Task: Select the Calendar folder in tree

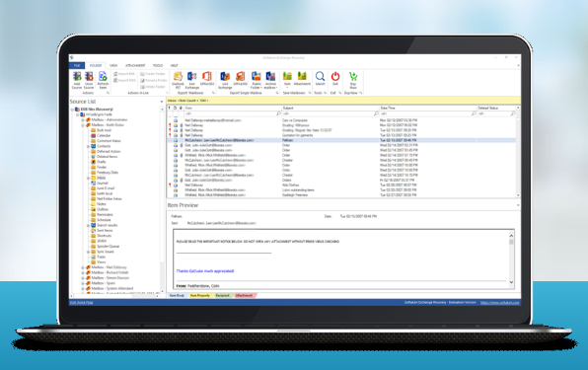Action: pyautogui.click(x=104, y=136)
